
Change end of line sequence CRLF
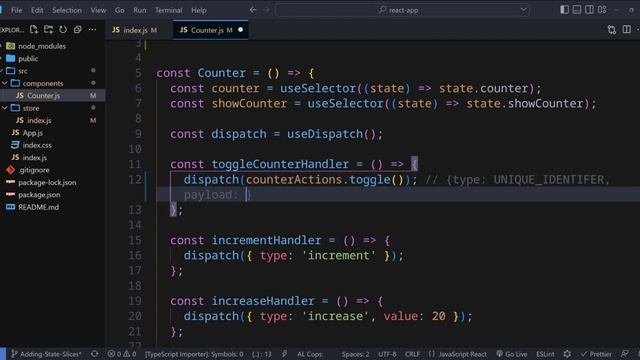point(412,354)
